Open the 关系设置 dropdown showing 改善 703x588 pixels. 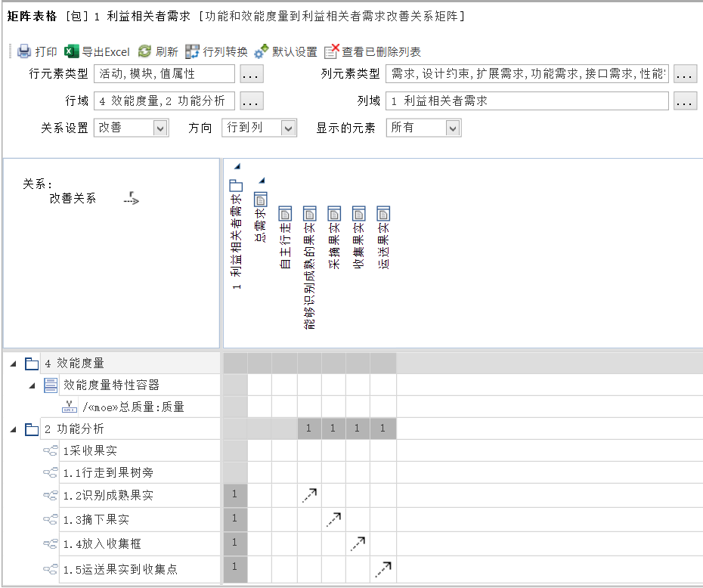click(160, 128)
